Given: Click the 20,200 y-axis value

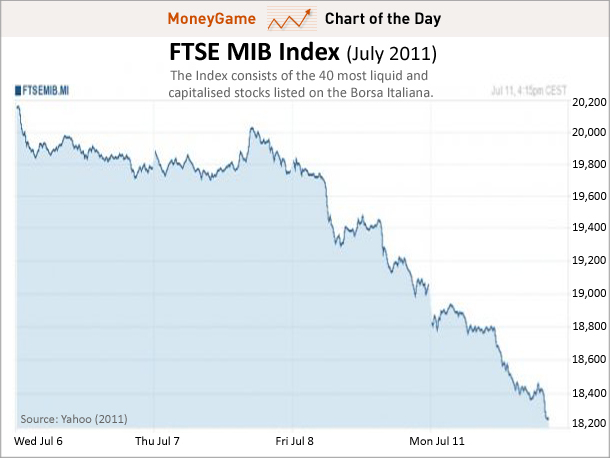Looking at the screenshot, I should coord(586,103).
